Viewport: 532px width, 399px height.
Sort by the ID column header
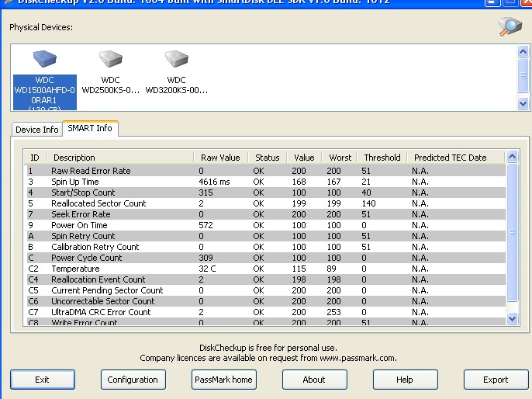(x=35, y=158)
